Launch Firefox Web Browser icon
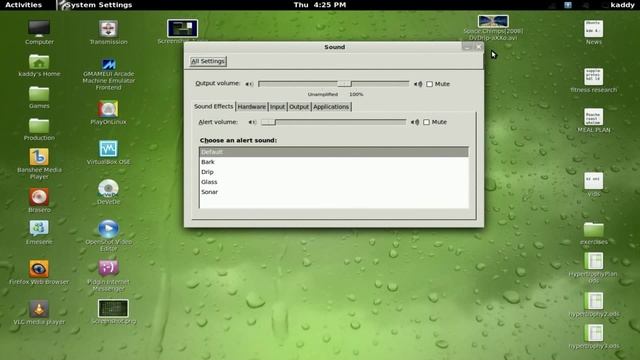Image resolution: width=640 pixels, height=360 pixels. coord(39,269)
